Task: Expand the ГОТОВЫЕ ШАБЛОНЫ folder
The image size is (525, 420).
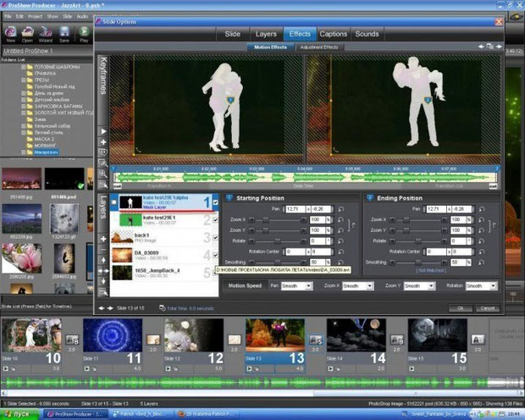Action: click(x=24, y=67)
